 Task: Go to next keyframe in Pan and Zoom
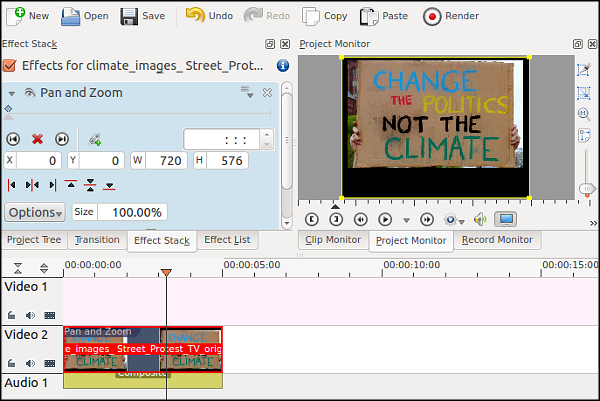point(62,139)
